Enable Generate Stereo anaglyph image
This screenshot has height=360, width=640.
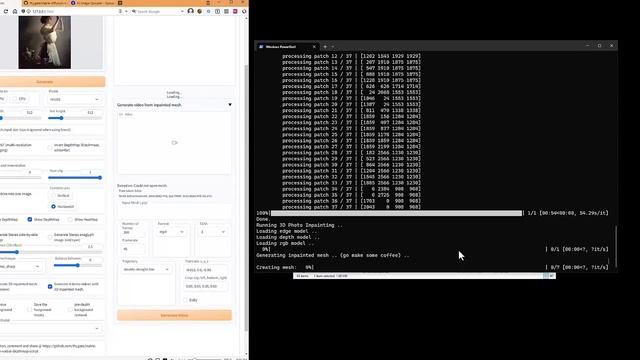50,237
